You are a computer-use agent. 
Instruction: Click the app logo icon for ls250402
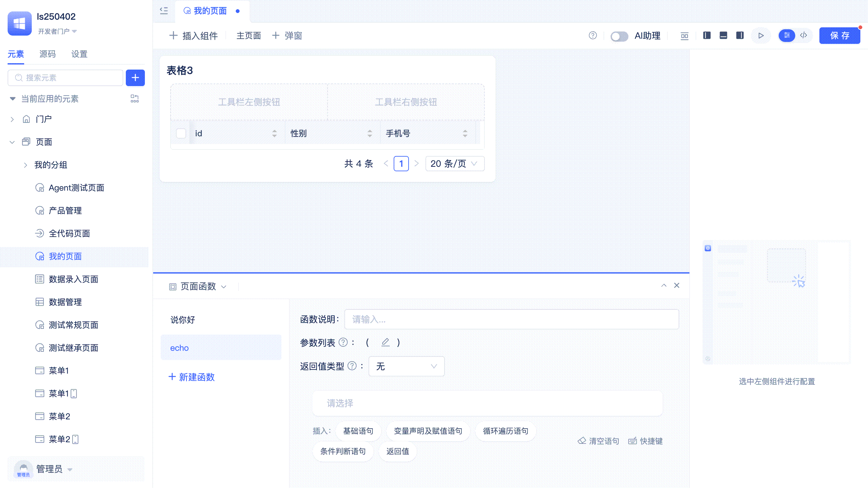(x=20, y=23)
